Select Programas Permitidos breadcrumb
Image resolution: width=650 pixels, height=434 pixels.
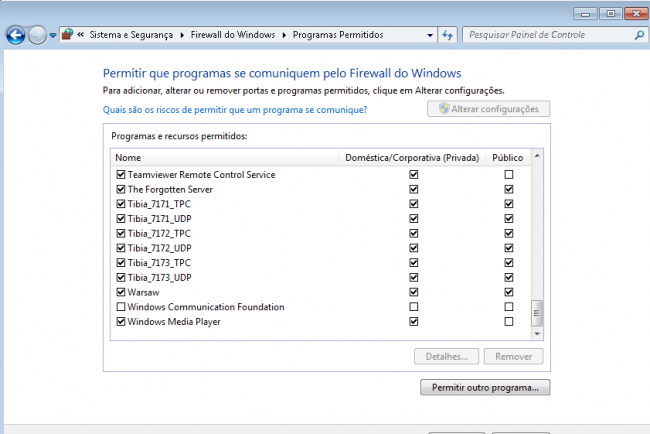tap(338, 35)
